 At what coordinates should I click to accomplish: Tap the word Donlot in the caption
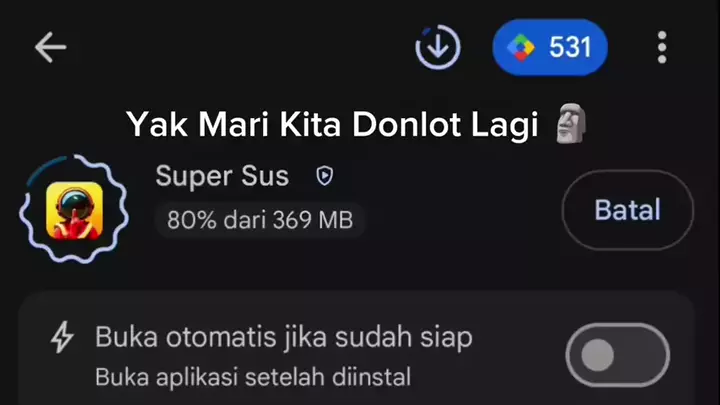point(406,124)
